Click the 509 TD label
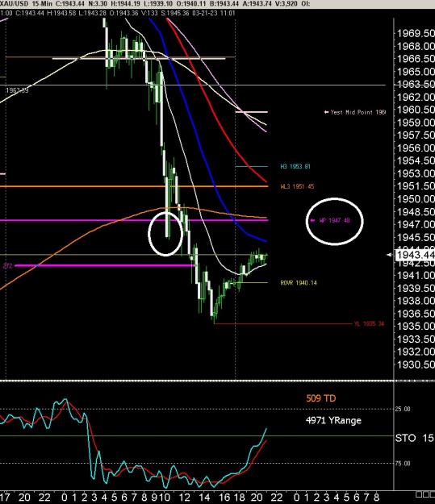This screenshot has height=504, width=435. pyautogui.click(x=321, y=398)
